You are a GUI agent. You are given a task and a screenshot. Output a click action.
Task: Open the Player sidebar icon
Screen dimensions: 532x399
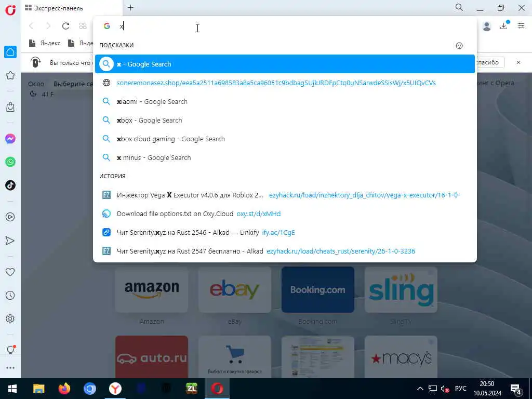(x=10, y=217)
